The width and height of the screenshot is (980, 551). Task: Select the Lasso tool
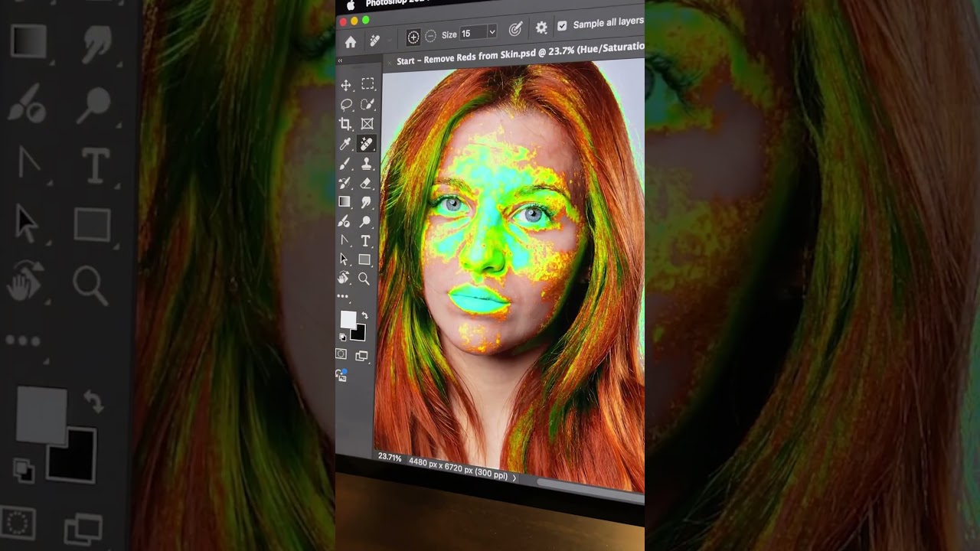[x=345, y=105]
